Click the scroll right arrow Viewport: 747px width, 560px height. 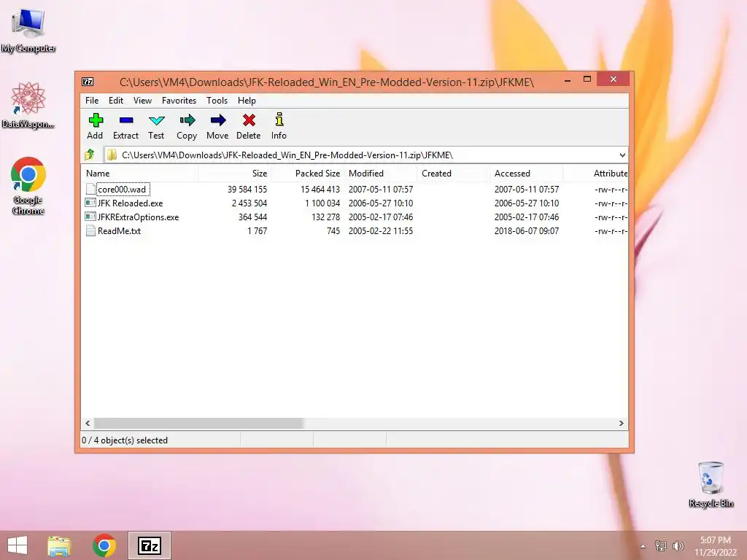click(622, 423)
